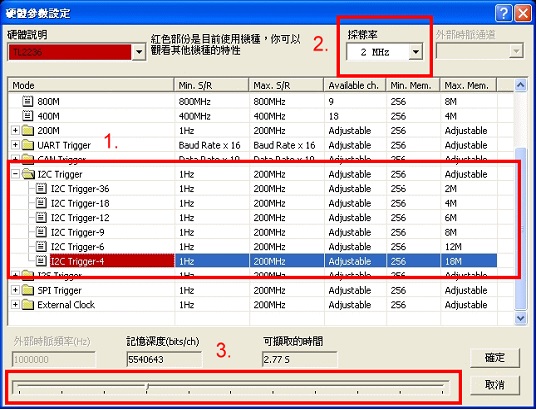537x410 pixels.
Task: Click the I2C Trigger-9 mode icon
Action: coord(41,232)
